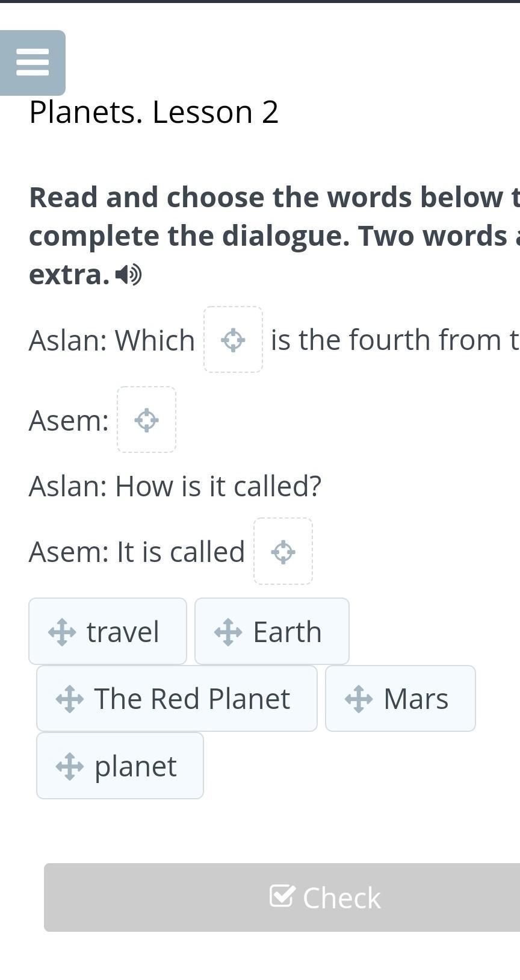Click the move handle on 'travel'

[62, 632]
